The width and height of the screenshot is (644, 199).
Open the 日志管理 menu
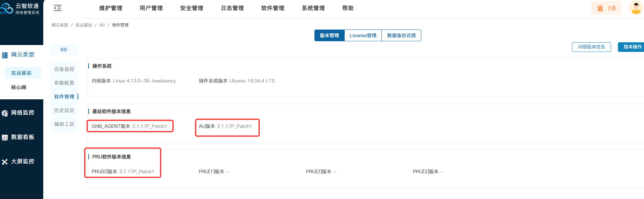coord(232,8)
